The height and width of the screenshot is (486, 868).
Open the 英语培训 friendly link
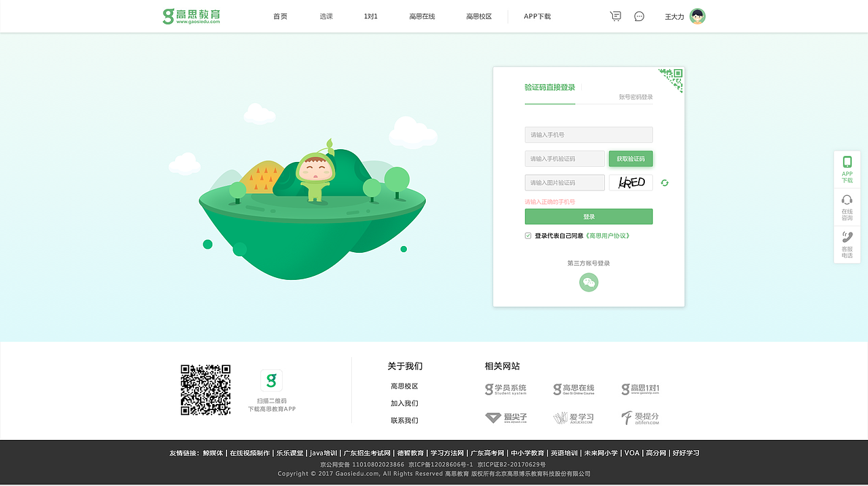(x=564, y=453)
